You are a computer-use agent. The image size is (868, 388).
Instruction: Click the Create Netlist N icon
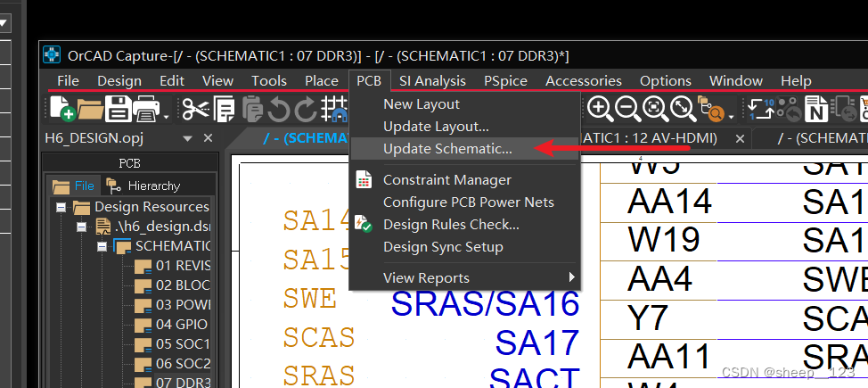coord(816,109)
